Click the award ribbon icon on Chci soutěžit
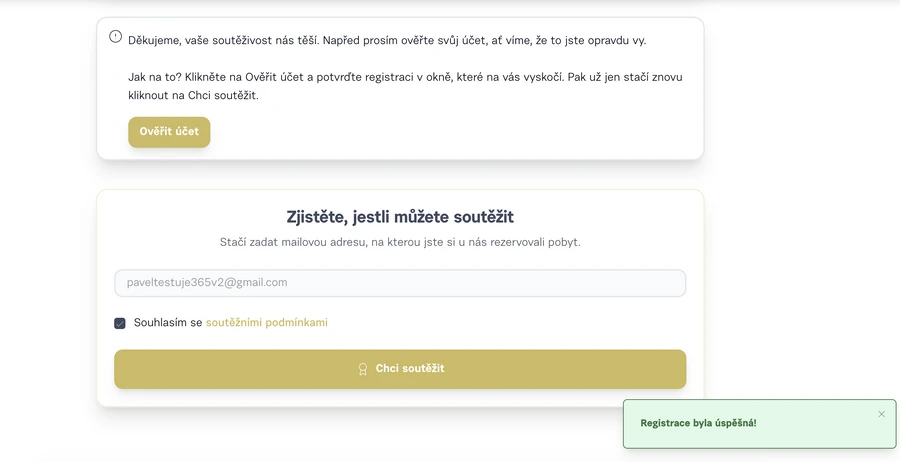900x462 pixels. point(363,369)
